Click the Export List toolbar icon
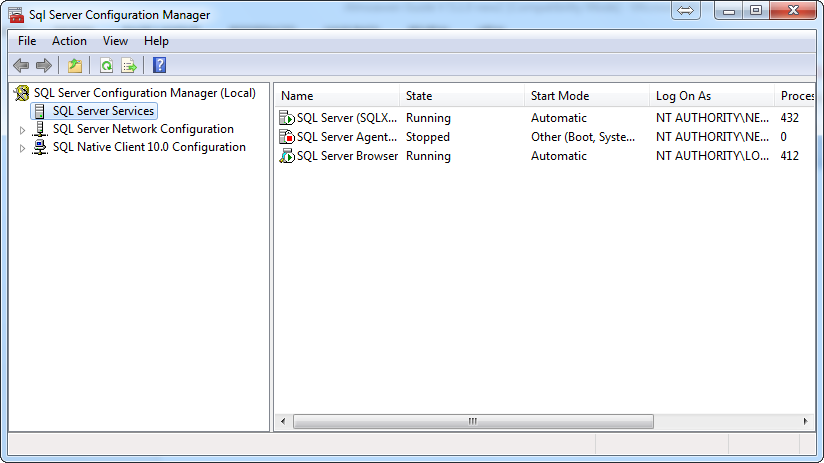This screenshot has width=824, height=463. click(129, 66)
